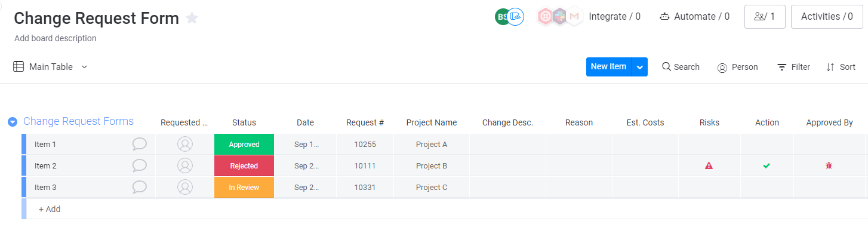Open board search
Screen dimensions: 868x227
(x=681, y=67)
